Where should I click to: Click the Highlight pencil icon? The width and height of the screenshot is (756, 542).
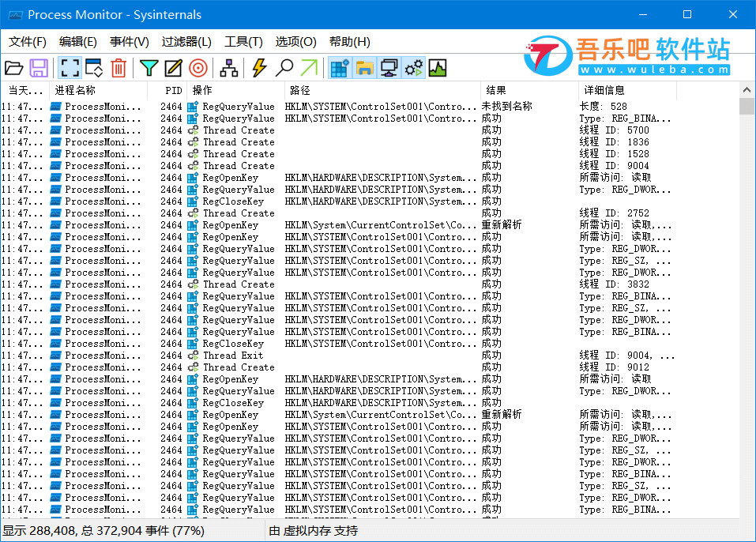173,68
